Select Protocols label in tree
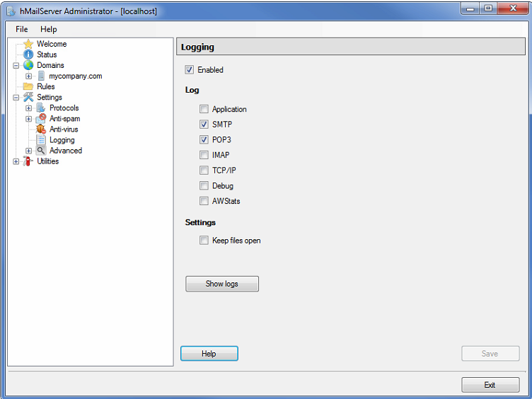This screenshot has height=399, width=532. (x=64, y=108)
